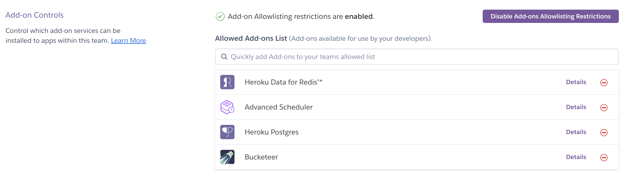View Details for Bucketeer
The height and width of the screenshot is (192, 644).
tap(576, 157)
